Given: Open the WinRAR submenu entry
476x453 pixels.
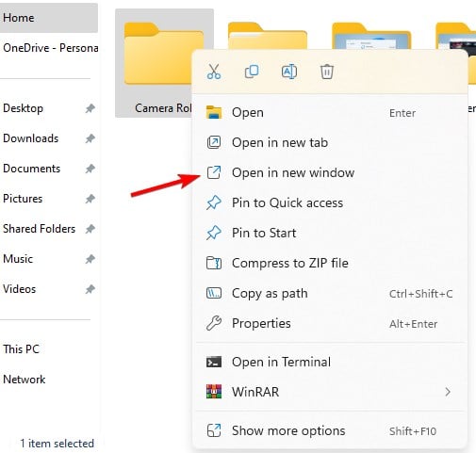Looking at the screenshot, I should pyautogui.click(x=330, y=392).
